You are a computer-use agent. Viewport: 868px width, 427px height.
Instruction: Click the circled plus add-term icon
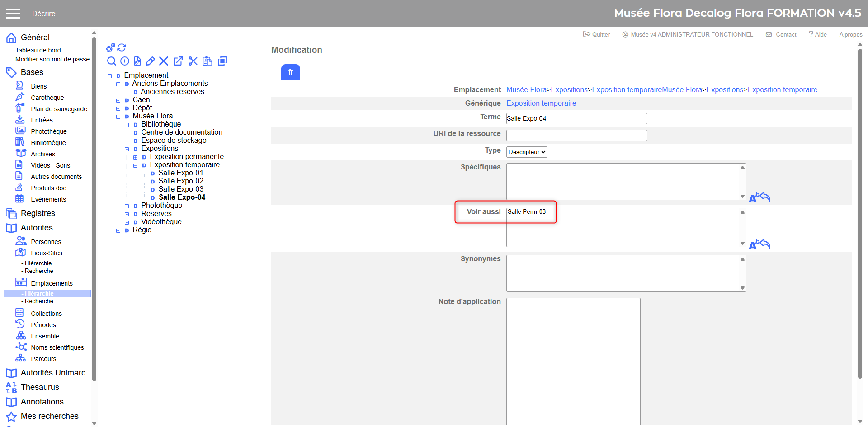point(125,61)
